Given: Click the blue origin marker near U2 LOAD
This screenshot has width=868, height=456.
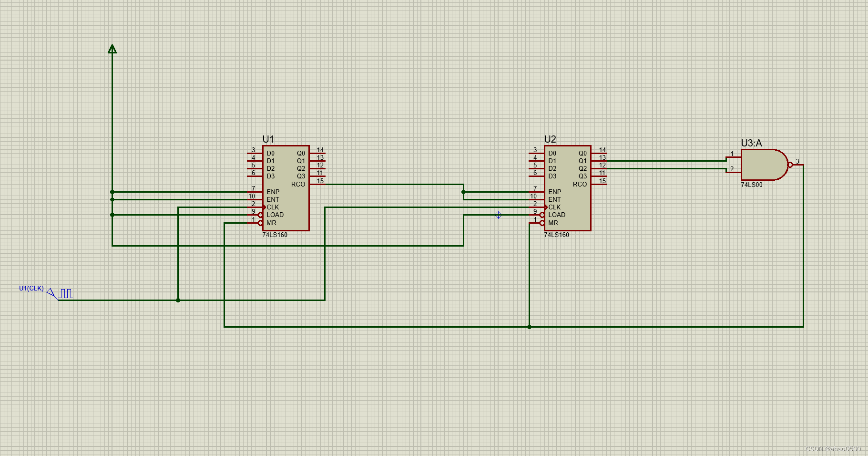Looking at the screenshot, I should point(498,215).
